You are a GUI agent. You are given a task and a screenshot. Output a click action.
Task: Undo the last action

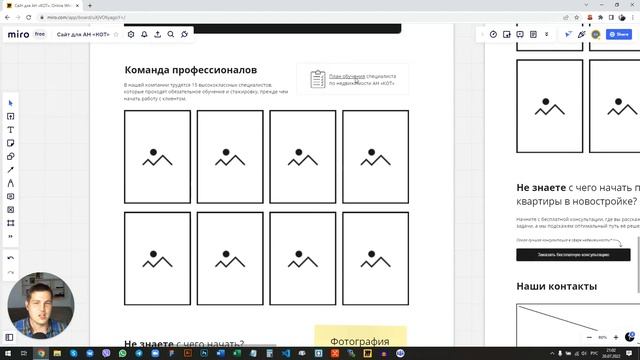11,258
